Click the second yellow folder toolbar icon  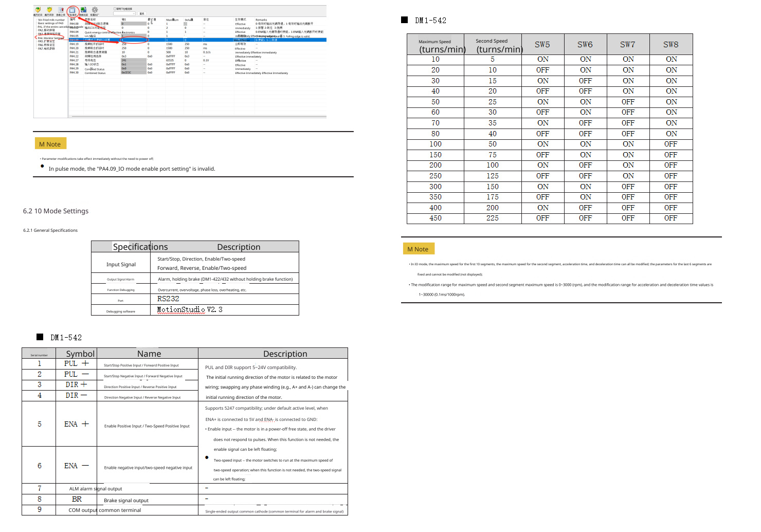click(49, 10)
